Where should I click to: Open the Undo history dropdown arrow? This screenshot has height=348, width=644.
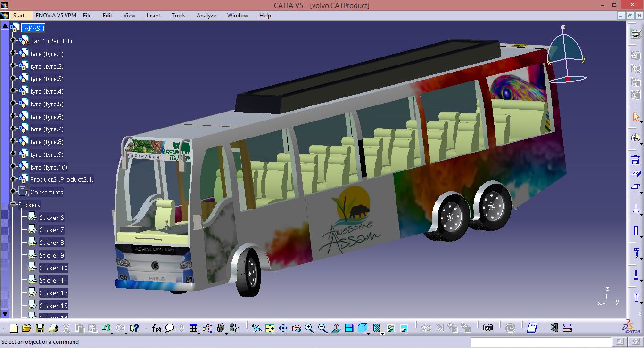coord(112,333)
